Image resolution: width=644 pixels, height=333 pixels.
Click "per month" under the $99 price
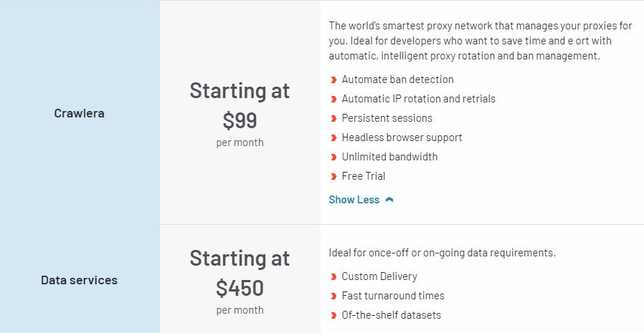240,143
